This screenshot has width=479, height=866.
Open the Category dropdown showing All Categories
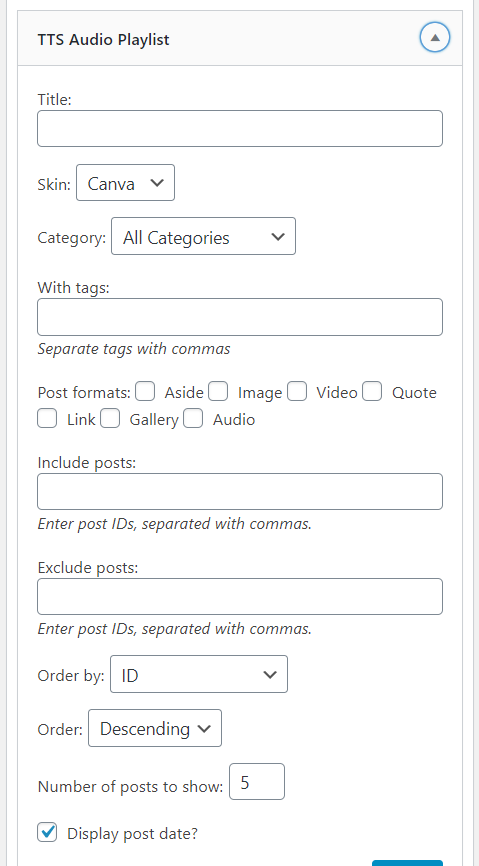[x=203, y=236]
